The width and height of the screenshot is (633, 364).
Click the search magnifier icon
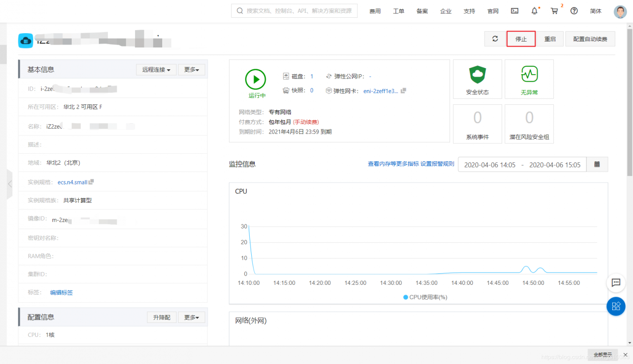240,11
